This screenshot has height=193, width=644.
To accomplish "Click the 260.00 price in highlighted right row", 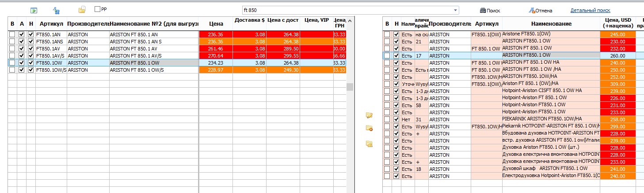I will [x=617, y=56].
